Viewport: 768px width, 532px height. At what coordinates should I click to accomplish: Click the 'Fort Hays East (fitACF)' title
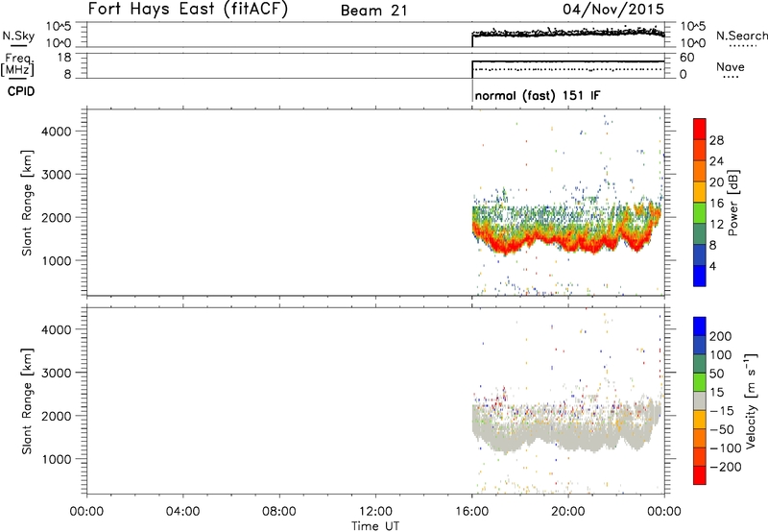[188, 10]
